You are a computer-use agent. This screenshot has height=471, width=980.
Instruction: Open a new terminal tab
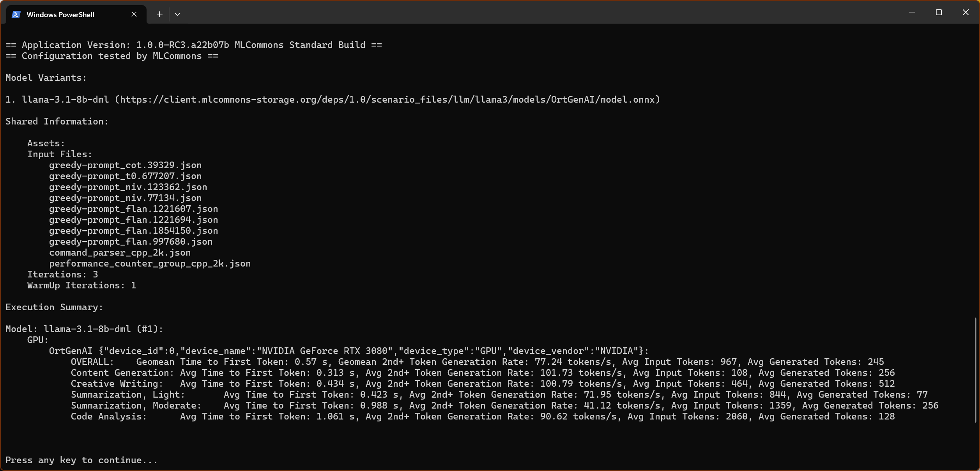159,14
